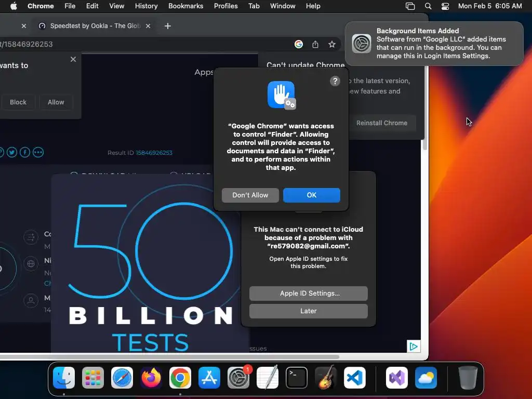The height and width of the screenshot is (399, 532).
Task: Open Google Chrome in the Dock
Action: coord(180,378)
